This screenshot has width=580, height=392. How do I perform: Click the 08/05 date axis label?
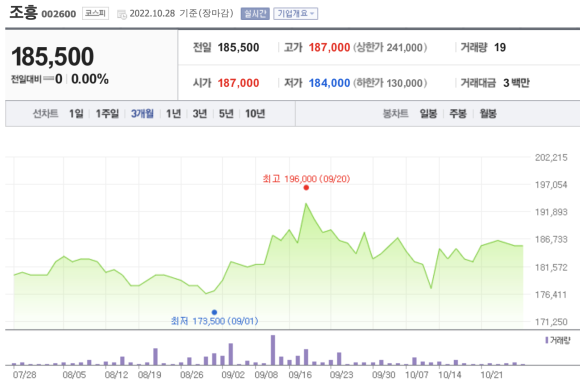click(74, 375)
